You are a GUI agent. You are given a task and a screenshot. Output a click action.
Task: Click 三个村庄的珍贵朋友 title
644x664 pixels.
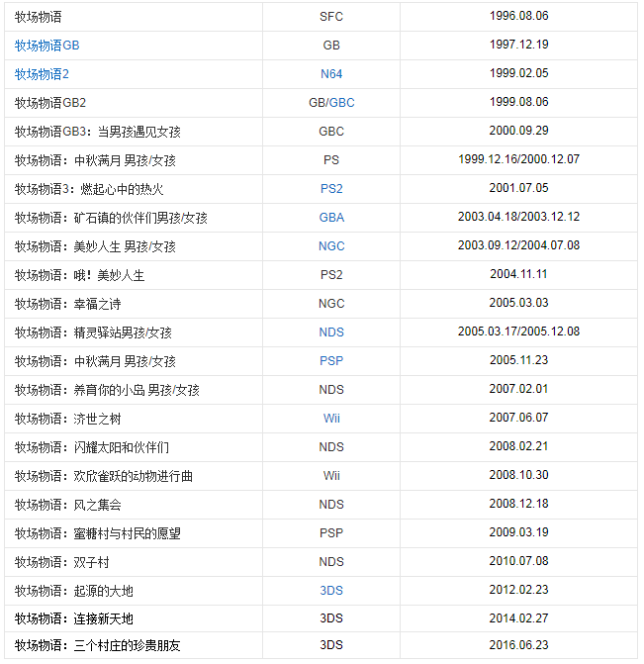pyautogui.click(x=97, y=645)
